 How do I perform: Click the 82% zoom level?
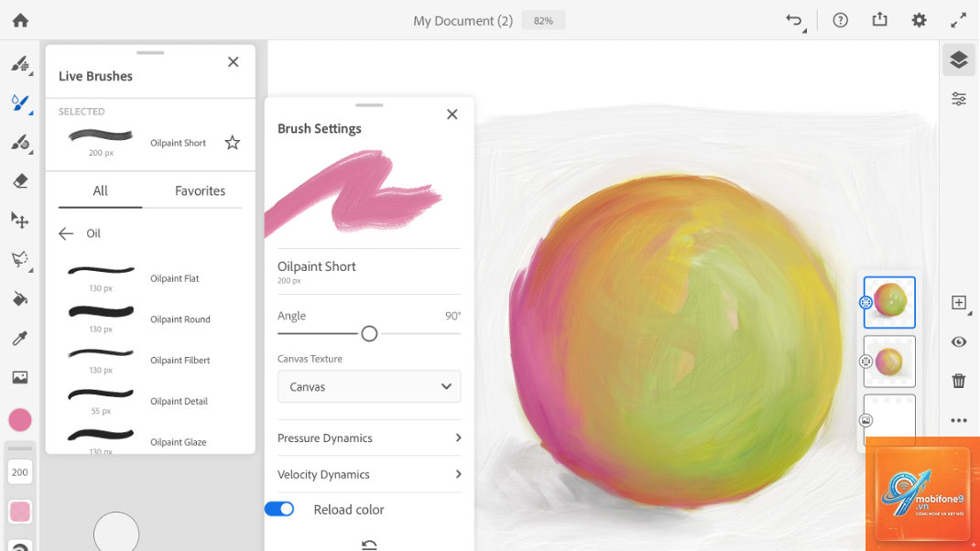[x=543, y=21]
